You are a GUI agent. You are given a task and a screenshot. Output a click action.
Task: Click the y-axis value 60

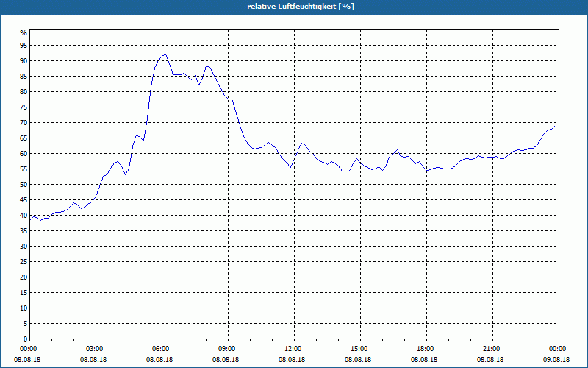coord(24,154)
